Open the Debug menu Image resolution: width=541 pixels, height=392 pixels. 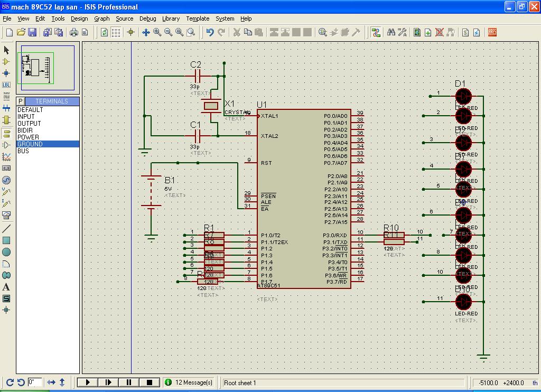147,18
